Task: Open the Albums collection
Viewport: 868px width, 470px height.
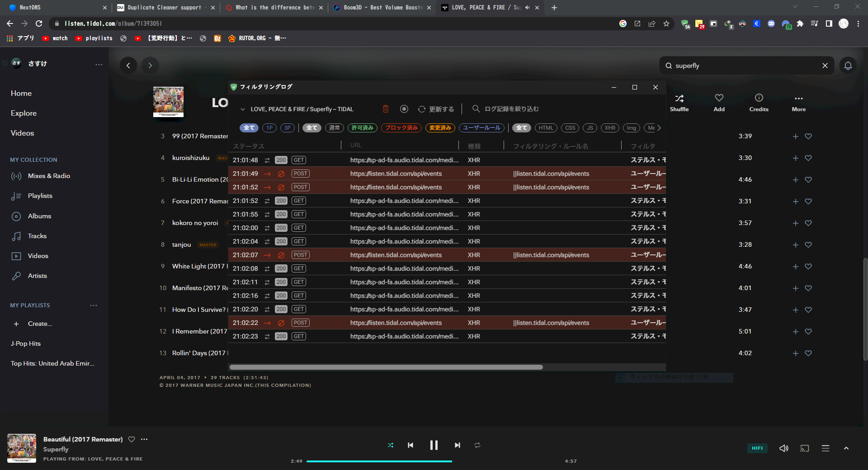Action: coord(31,216)
